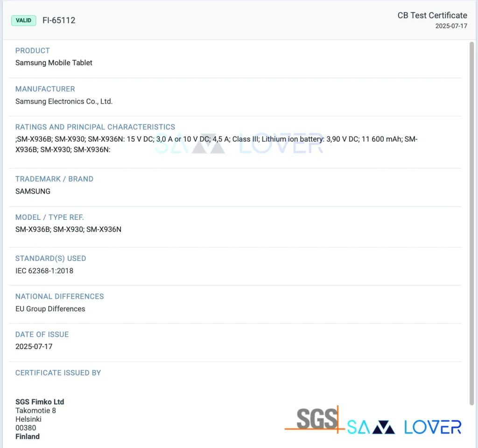Screen dimensions: 478x448
Task: Select the SGS Fimko Ltd name
Action: click(x=40, y=402)
